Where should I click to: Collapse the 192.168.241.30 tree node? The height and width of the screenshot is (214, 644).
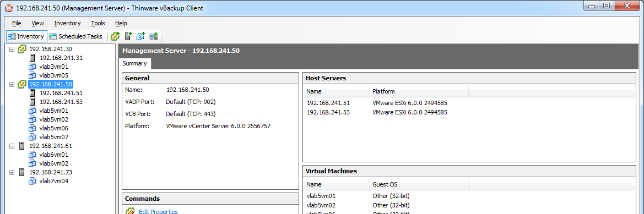(x=12, y=49)
